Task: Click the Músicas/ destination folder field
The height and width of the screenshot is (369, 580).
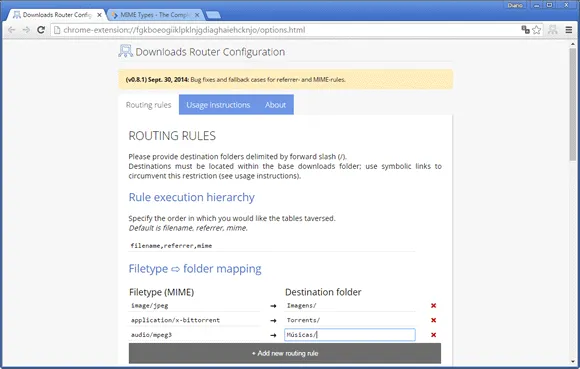Action: point(350,335)
